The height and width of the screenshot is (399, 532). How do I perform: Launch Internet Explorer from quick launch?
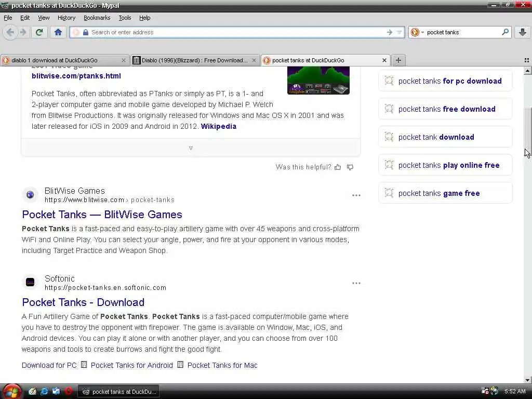pyautogui.click(x=44, y=392)
